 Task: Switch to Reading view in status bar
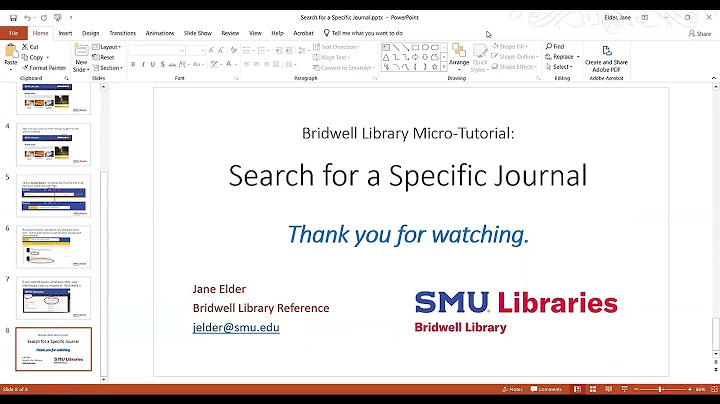pos(608,389)
